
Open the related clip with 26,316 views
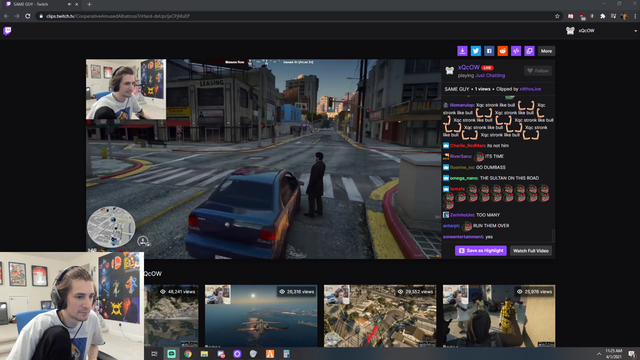pyautogui.click(x=261, y=316)
